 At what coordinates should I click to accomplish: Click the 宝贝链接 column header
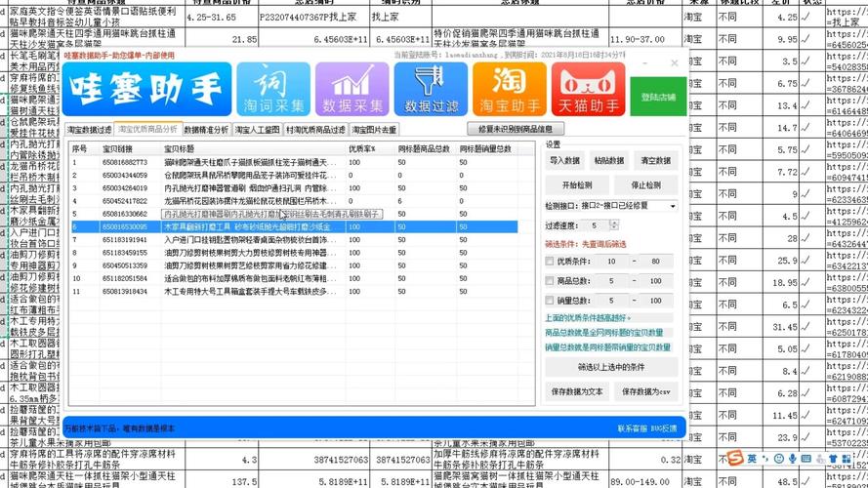[x=131, y=149]
